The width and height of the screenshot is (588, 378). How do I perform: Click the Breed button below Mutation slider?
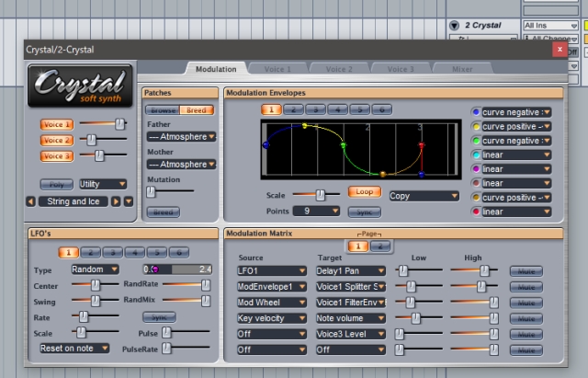tap(163, 212)
